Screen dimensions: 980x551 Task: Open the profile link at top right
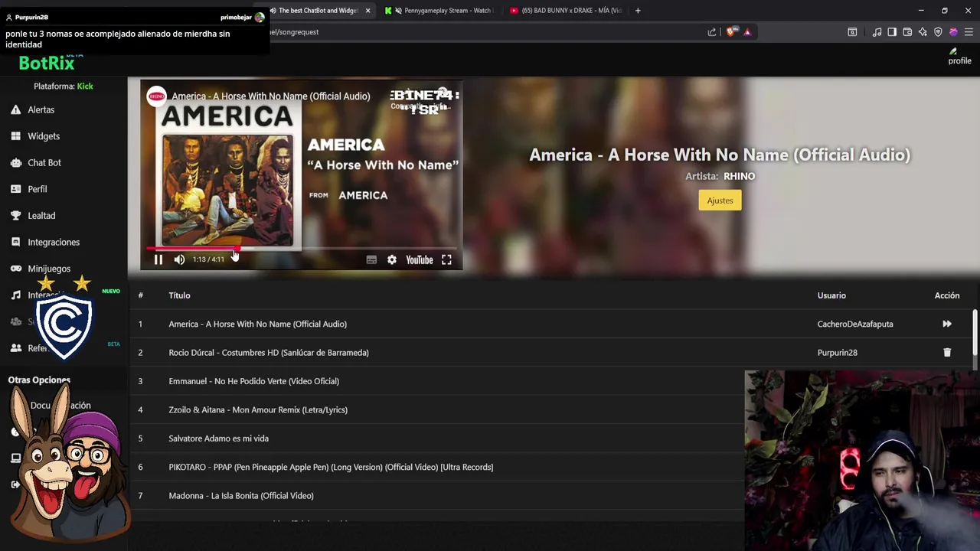(x=959, y=57)
